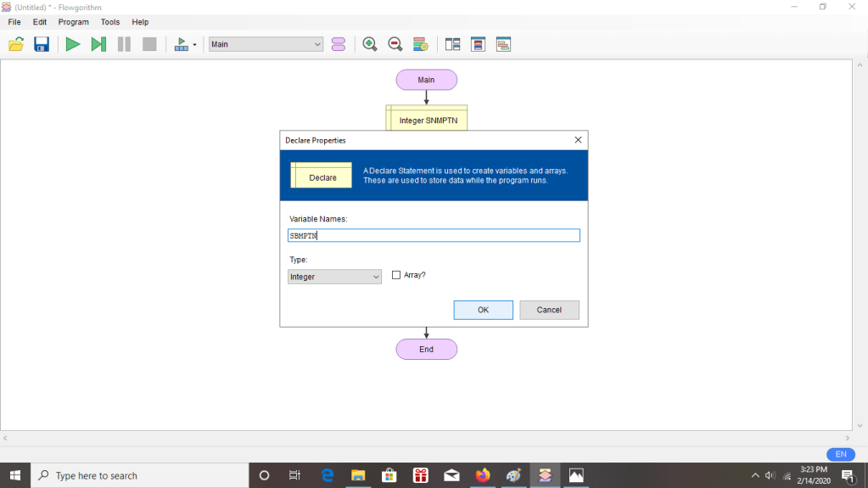Expand the run speed dropdown arrow
The image size is (868, 488).
click(195, 45)
